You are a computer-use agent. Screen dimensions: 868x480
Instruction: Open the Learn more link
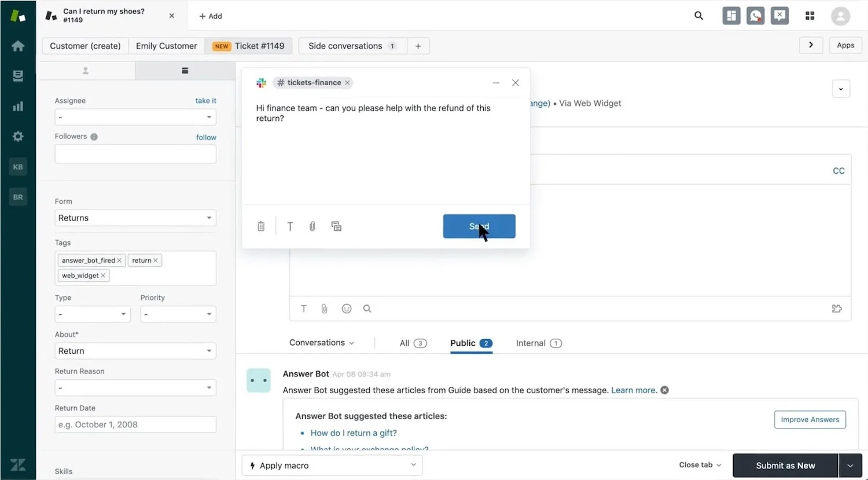pos(634,390)
